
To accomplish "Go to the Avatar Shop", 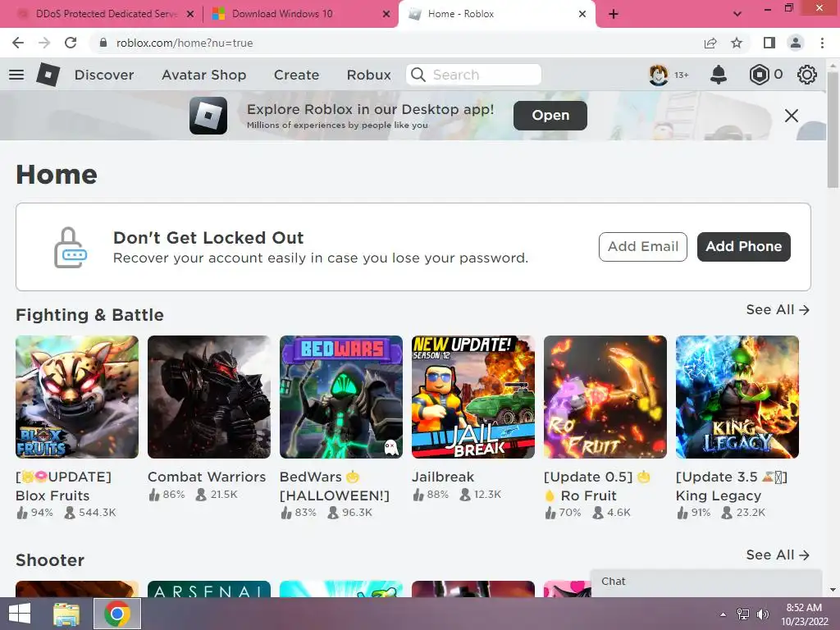I will [x=203, y=75].
